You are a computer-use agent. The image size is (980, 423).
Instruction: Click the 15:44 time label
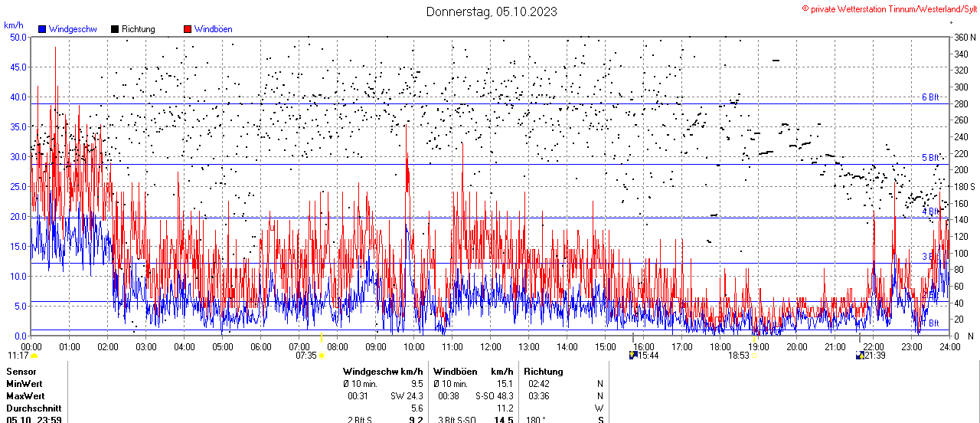pyautogui.click(x=648, y=356)
